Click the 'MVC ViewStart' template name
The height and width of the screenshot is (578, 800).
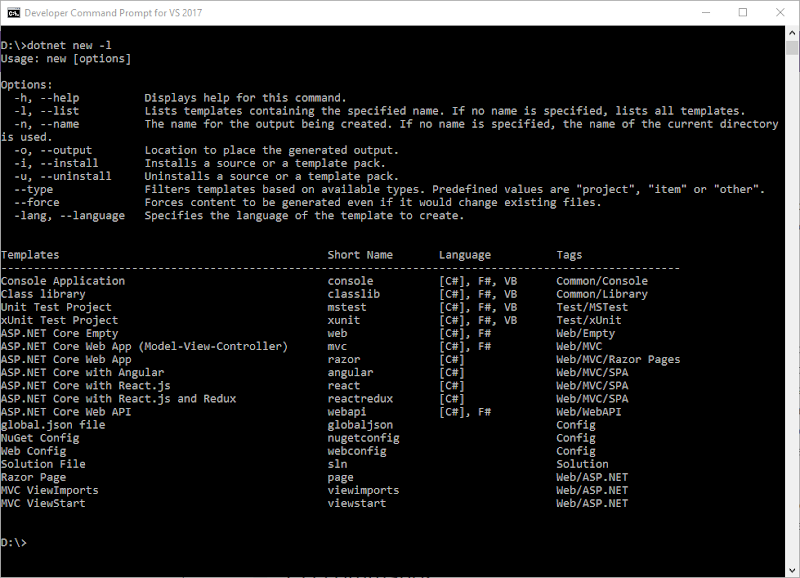point(43,503)
